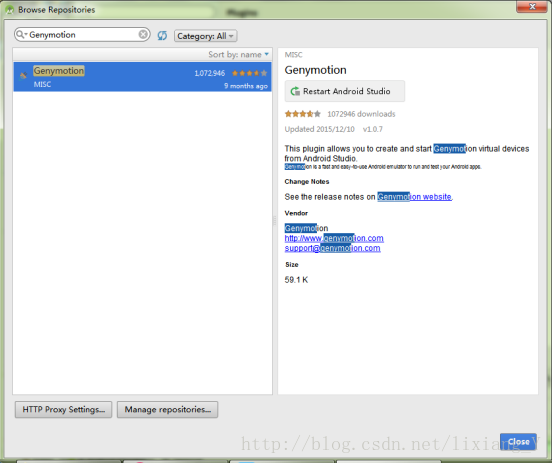Image resolution: width=553 pixels, height=463 pixels.
Task: Click the star rating in the list row
Action: pos(249,73)
